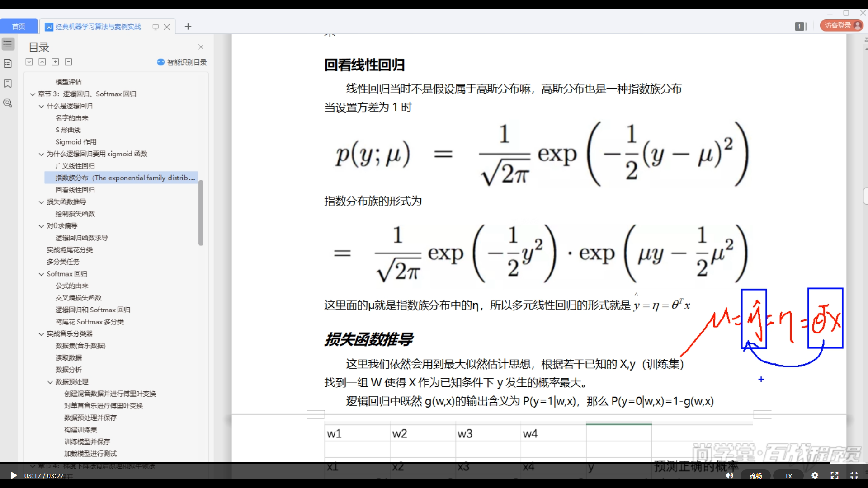This screenshot has width=868, height=488.
Task: Go to 公式的由来 in outline
Action: 72,286
